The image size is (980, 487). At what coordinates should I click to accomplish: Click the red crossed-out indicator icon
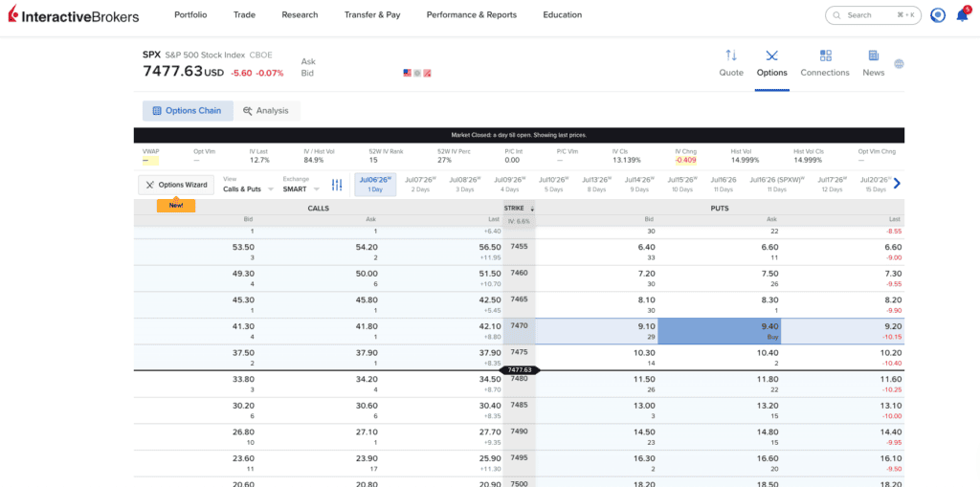[x=428, y=73]
